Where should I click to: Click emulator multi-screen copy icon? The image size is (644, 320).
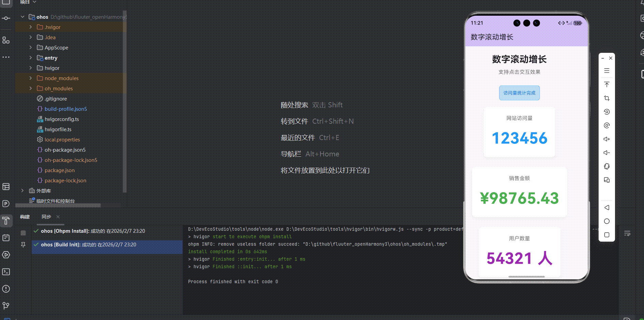click(x=607, y=180)
